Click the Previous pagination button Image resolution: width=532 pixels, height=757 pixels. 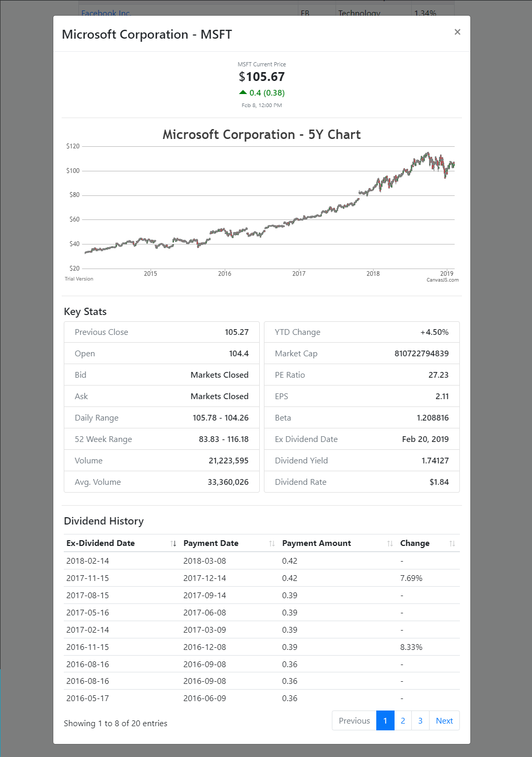[x=354, y=720]
